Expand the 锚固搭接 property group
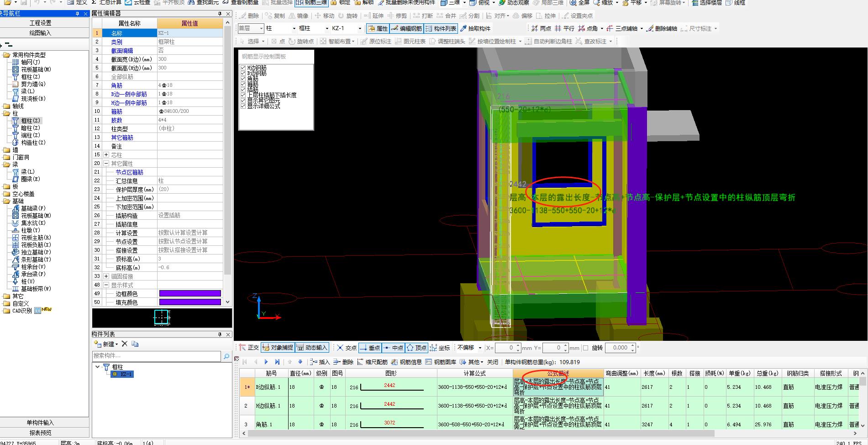Screen dimensions: 868x445 (106, 276)
